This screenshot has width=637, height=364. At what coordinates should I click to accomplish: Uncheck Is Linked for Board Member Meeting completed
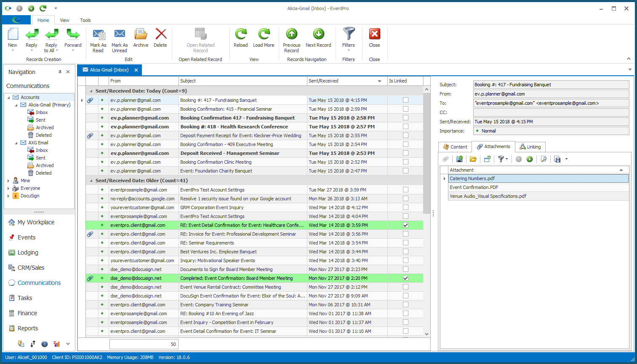405,278
